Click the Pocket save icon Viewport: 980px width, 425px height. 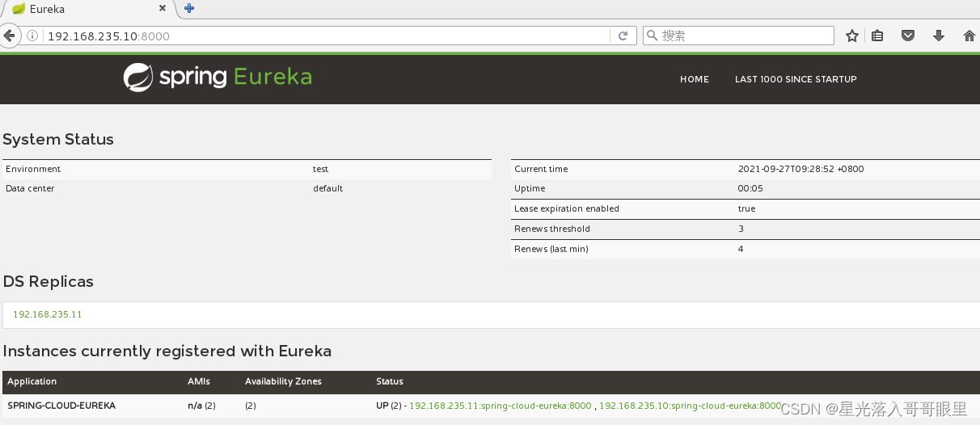click(908, 36)
